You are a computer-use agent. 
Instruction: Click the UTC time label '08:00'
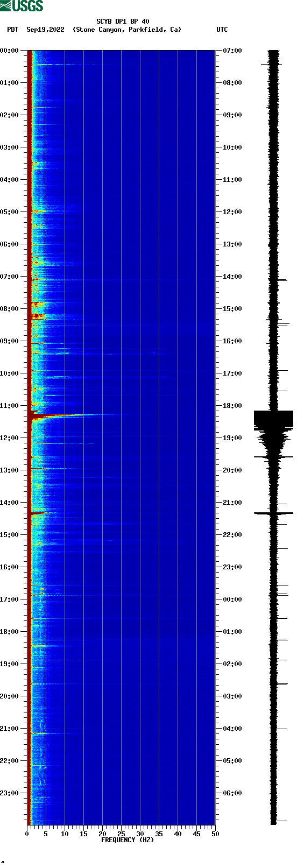tap(232, 83)
